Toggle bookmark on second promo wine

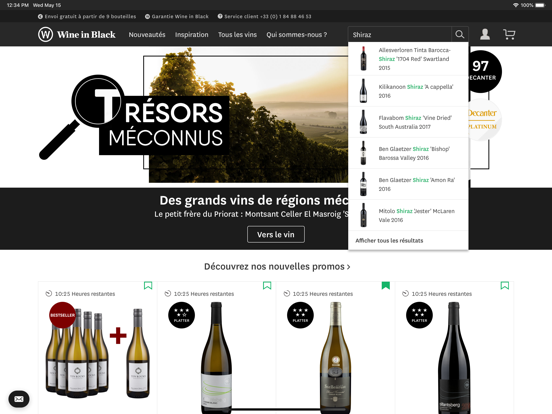pos(267,285)
